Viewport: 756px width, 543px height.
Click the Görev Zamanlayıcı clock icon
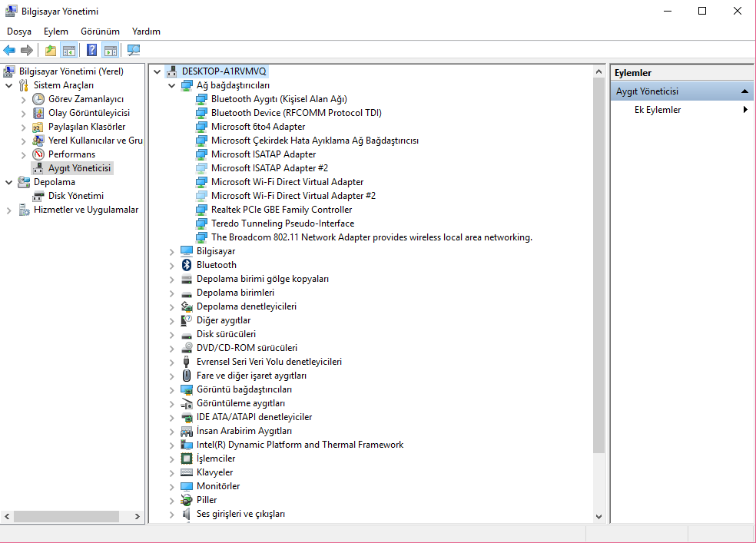(38, 99)
